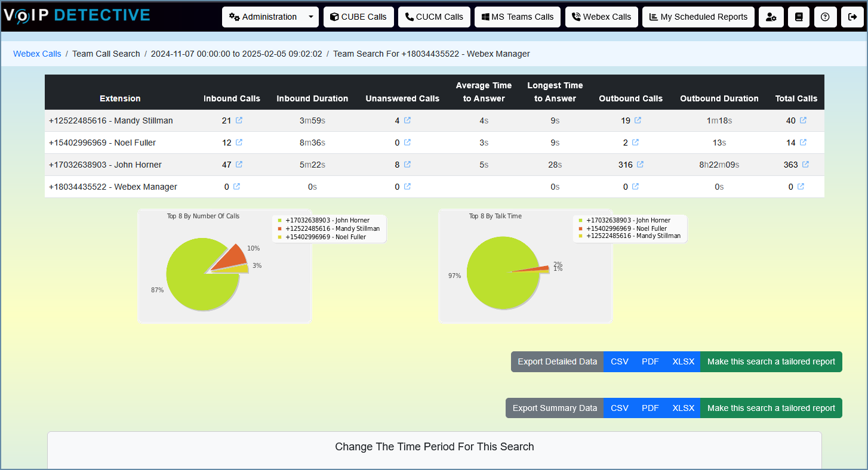Viewport: 868px width, 470px height.
Task: Export detailed data as XLSX
Action: tap(683, 361)
